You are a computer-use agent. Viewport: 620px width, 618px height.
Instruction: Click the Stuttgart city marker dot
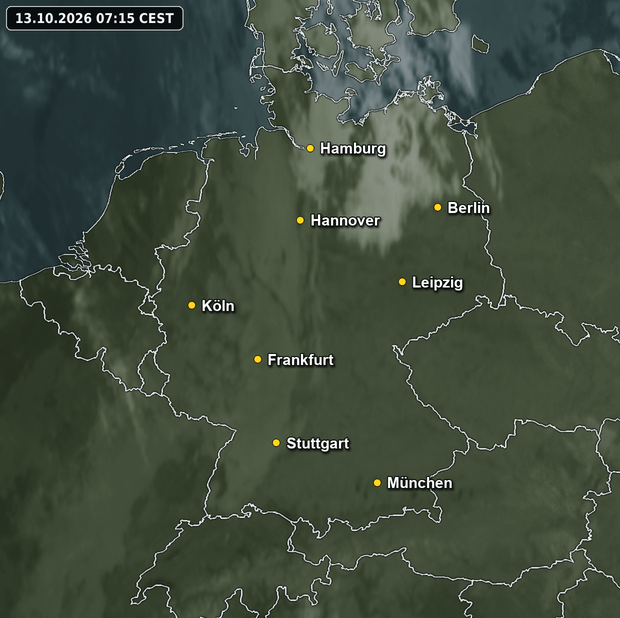point(276,442)
